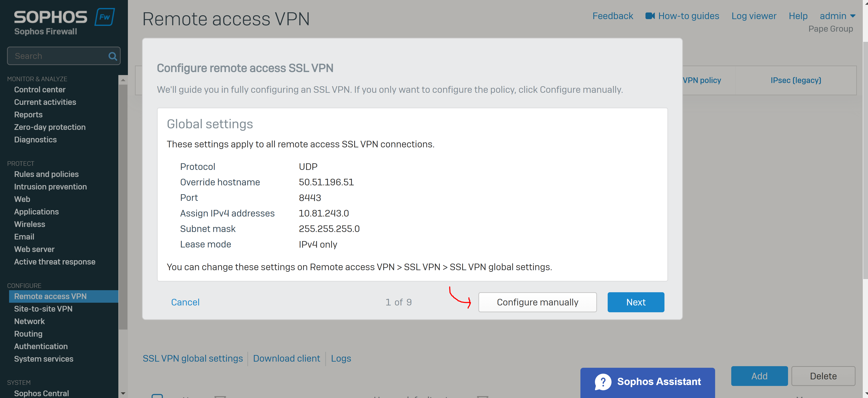Open the Feedback link
Image resolution: width=868 pixels, height=398 pixels.
coord(612,16)
